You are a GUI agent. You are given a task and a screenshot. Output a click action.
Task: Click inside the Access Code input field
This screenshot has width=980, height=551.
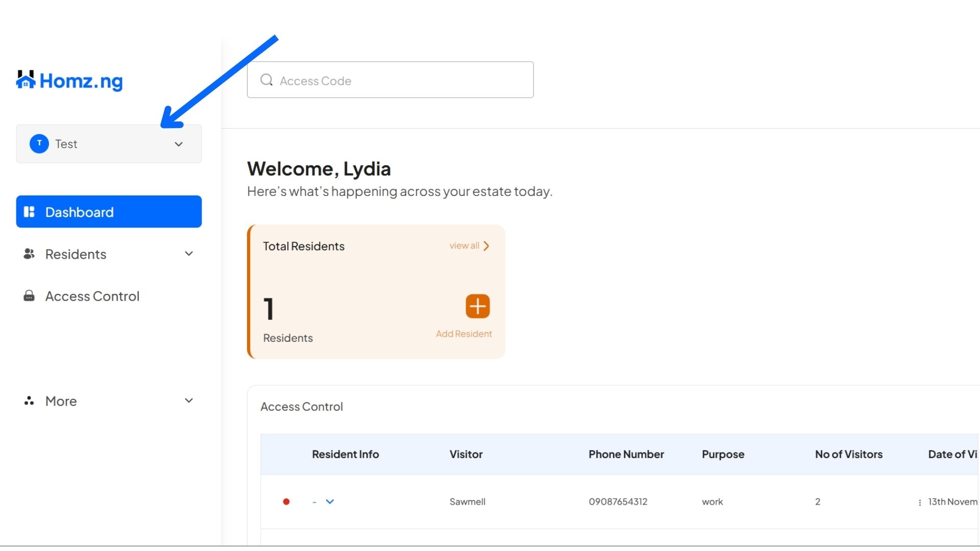tap(388, 80)
